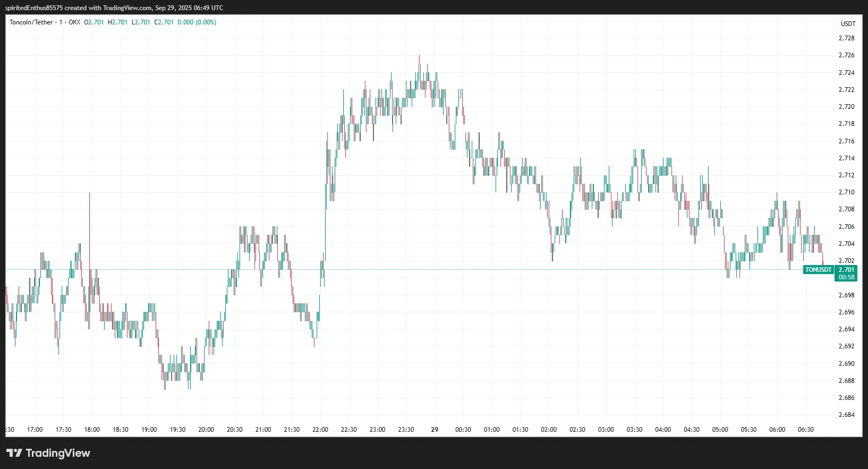Open the TradingView wordmark link
The image size is (868, 469).
58,453
